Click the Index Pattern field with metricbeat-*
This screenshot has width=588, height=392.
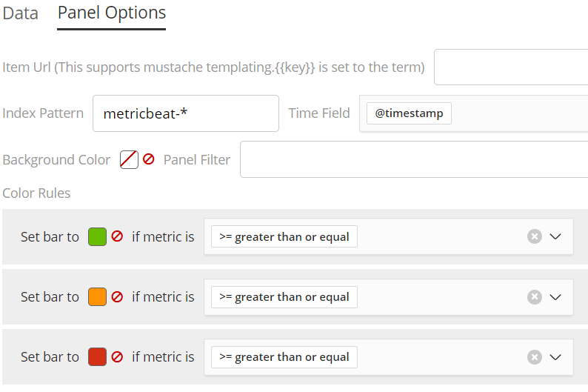pyautogui.click(x=185, y=113)
